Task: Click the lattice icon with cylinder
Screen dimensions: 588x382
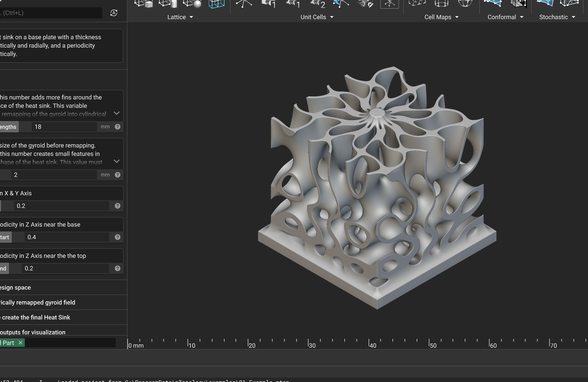Action: click(168, 4)
